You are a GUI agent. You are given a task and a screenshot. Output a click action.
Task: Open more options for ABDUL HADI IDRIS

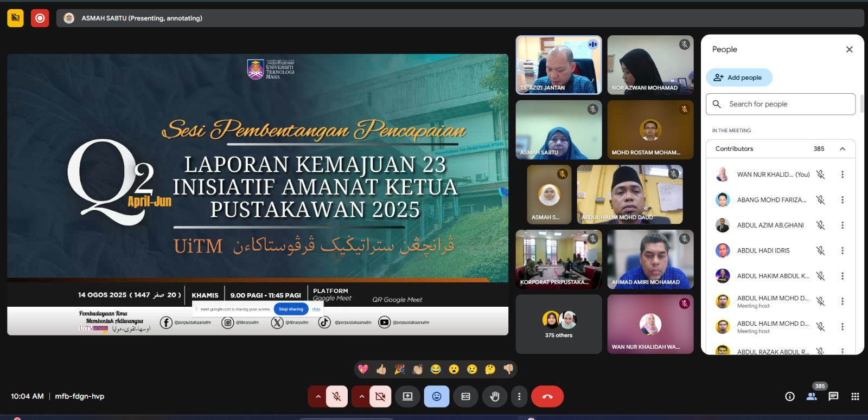click(x=843, y=250)
